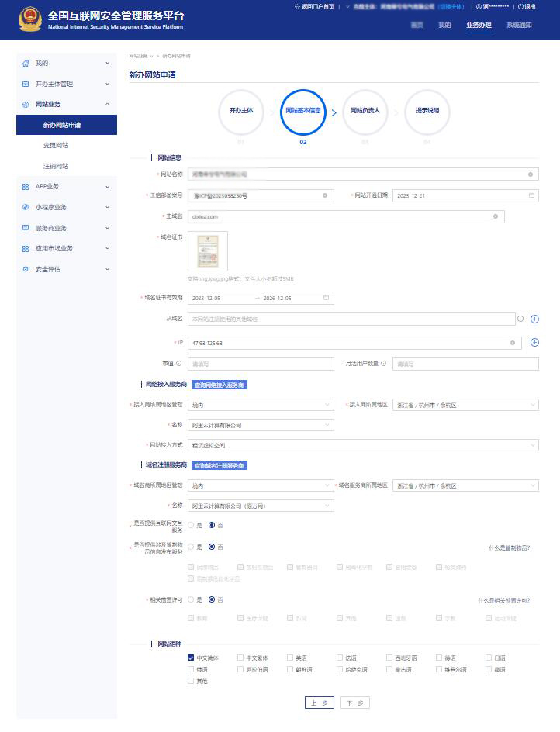560x732 pixels.
Task: Tick the 英语 language checkbox
Action: tap(290, 658)
